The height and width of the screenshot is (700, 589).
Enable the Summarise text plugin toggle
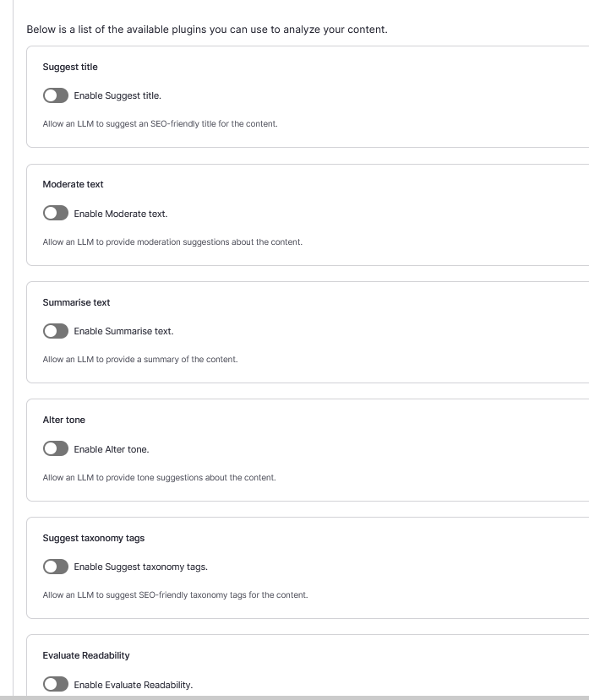point(56,331)
